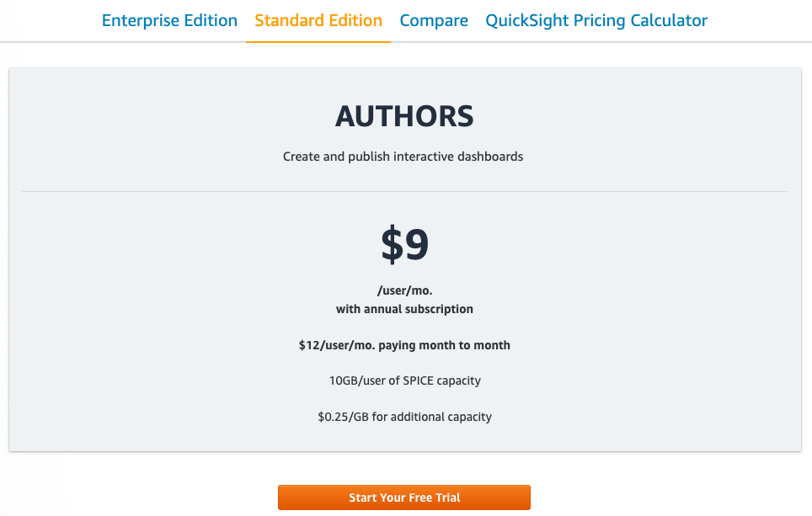Click the '10GB/user of SPICE capacity' line
812x516 pixels.
405,380
